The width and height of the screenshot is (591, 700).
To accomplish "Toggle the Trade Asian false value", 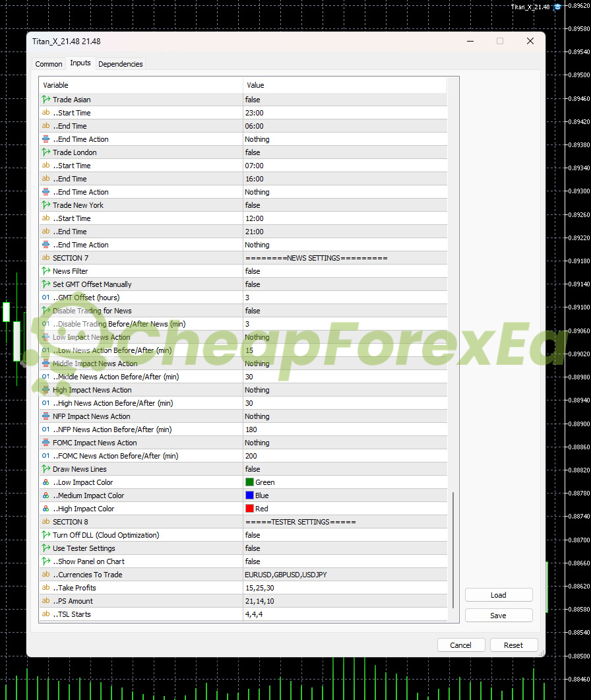I will (x=344, y=100).
